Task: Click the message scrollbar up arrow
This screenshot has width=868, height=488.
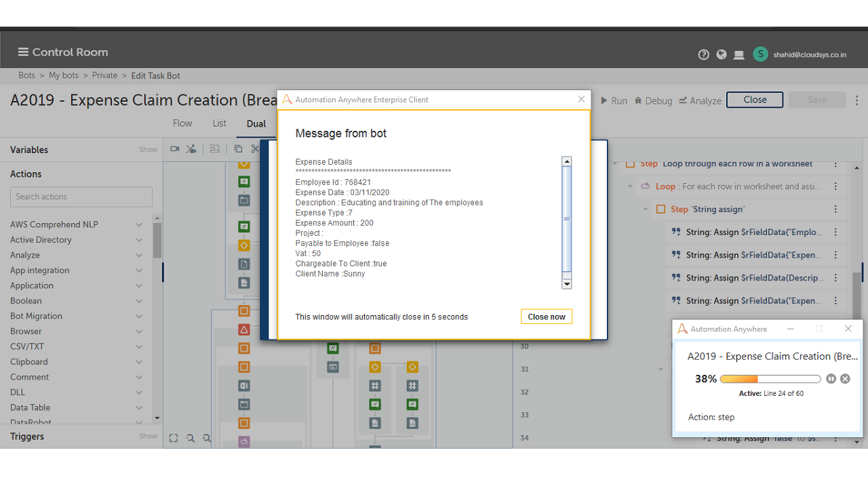Action: point(567,161)
